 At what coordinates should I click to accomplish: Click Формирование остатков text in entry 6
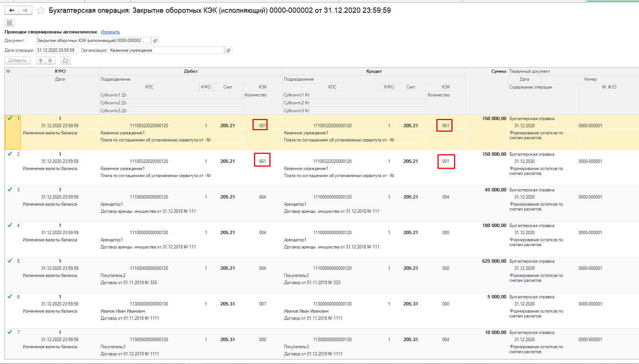pos(536,313)
